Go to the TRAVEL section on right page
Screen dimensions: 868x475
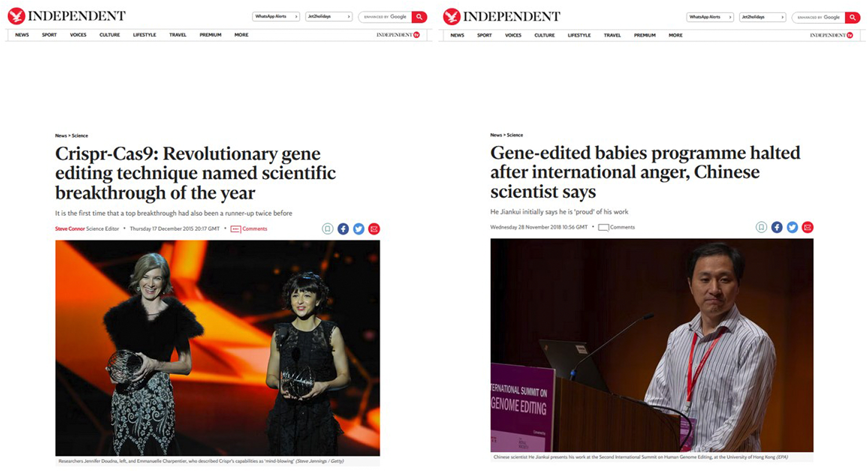pos(612,36)
